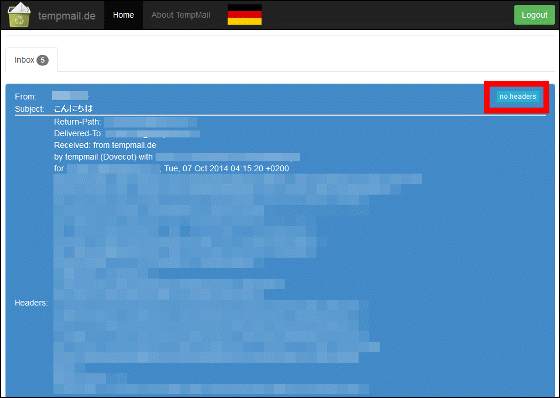Viewport: 560px width, 398px height.
Task: Click the Received: from tempmail.de line
Action: (x=105, y=145)
